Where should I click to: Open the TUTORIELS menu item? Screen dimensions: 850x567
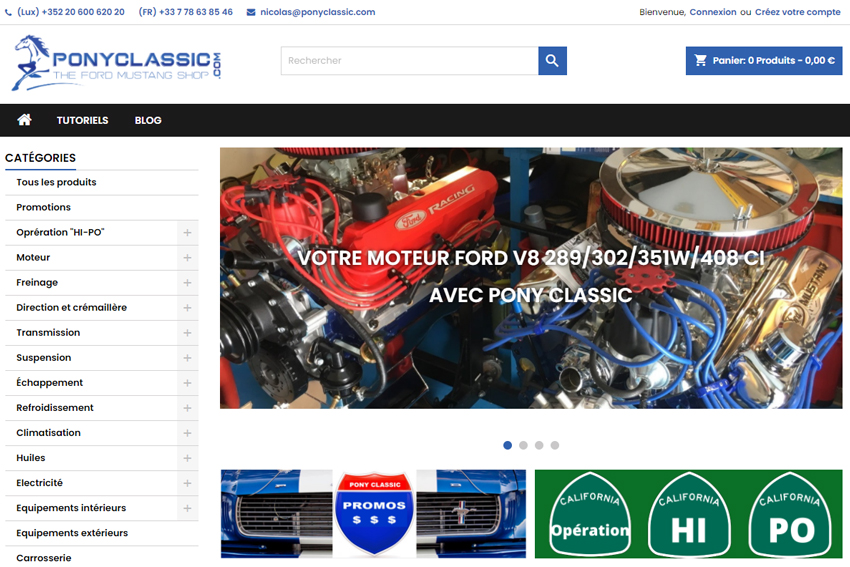[82, 120]
